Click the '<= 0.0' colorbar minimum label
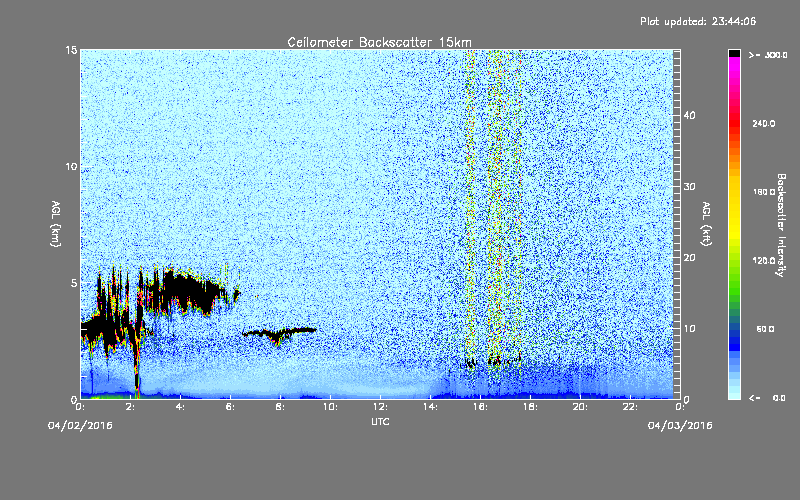The image size is (800, 500). [768, 397]
